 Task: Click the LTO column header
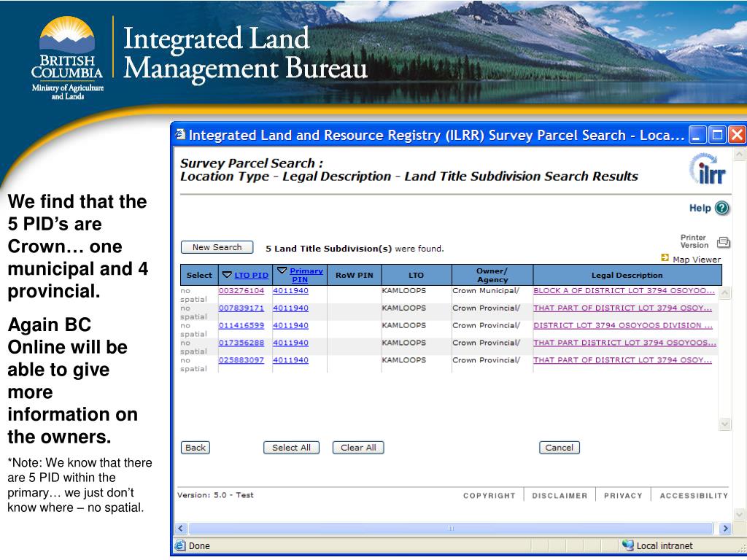pyautogui.click(x=417, y=275)
